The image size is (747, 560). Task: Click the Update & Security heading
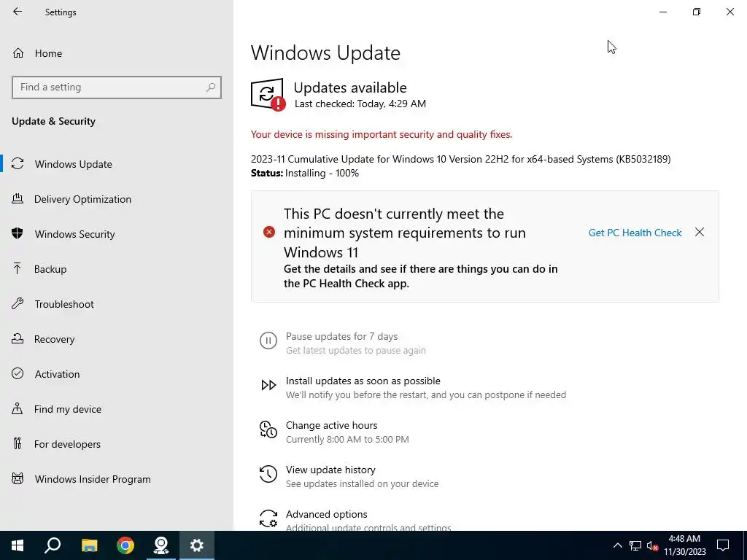tap(53, 121)
